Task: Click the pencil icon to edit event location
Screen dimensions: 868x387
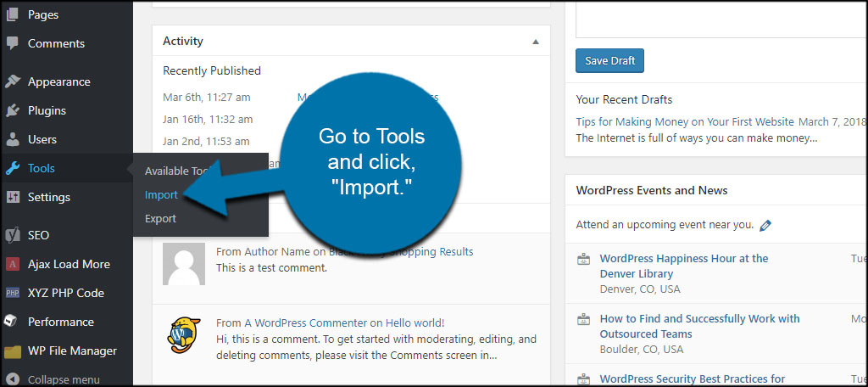Action: click(x=765, y=225)
